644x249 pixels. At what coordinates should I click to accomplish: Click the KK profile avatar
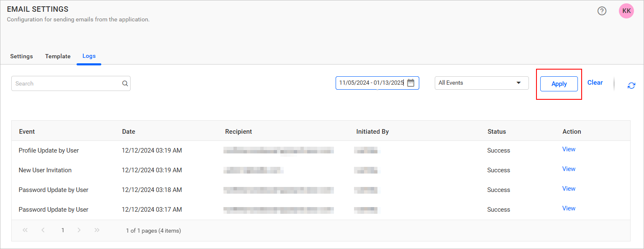626,10
